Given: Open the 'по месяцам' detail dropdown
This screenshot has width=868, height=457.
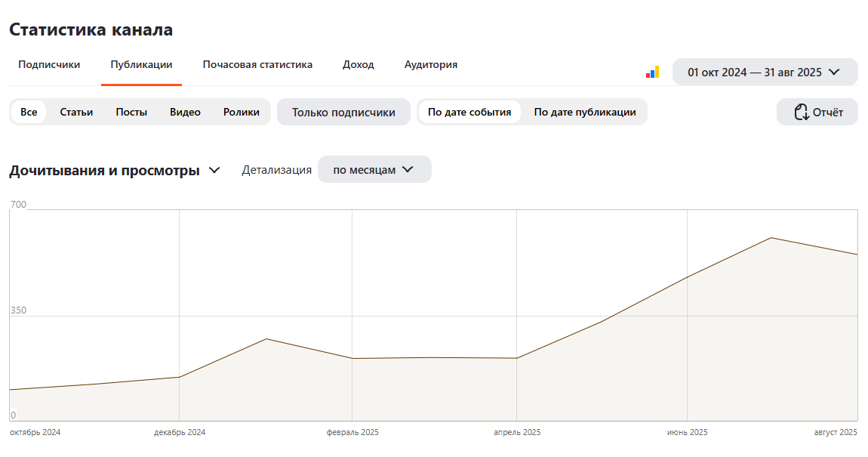Looking at the screenshot, I should coord(374,169).
